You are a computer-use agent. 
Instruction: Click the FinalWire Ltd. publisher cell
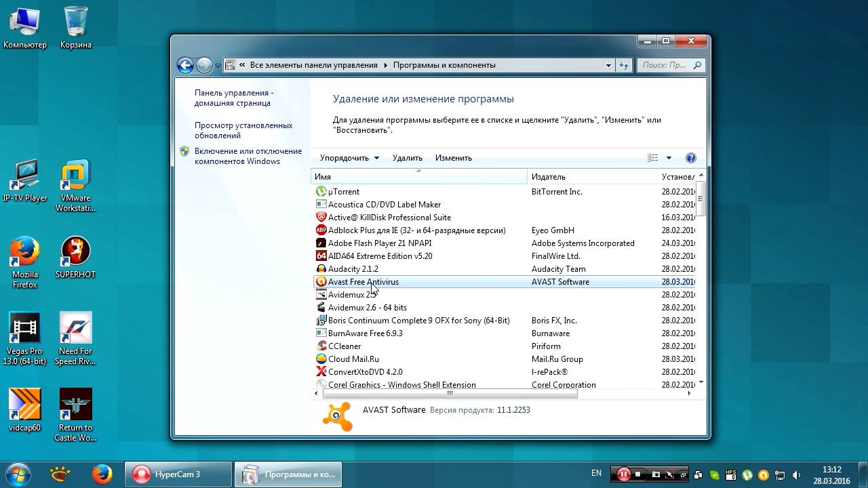pyautogui.click(x=556, y=256)
